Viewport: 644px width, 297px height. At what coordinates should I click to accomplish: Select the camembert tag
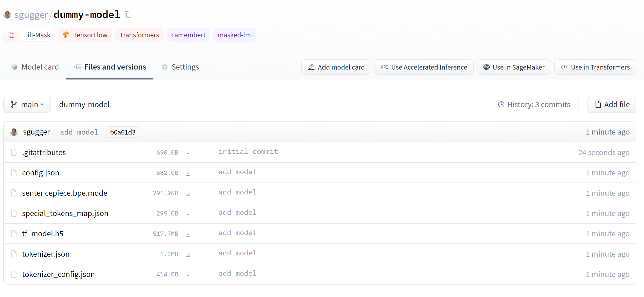[189, 35]
